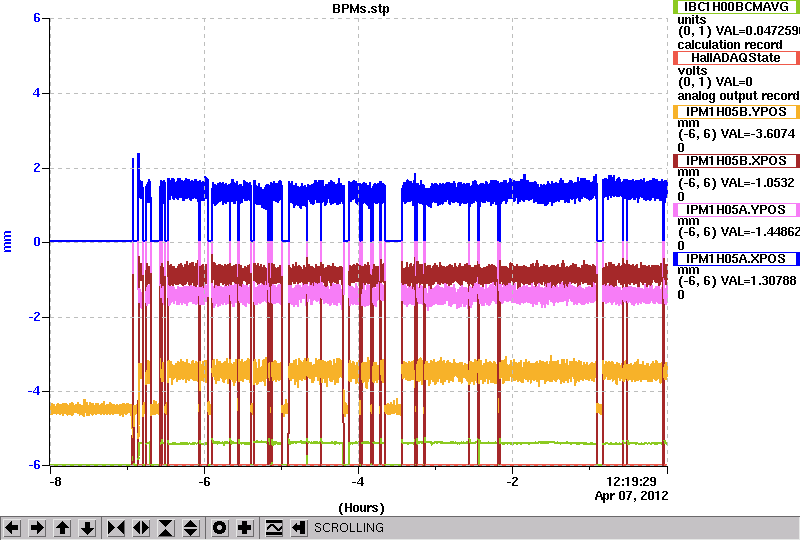Click the vertical diamond Y-axis zoom icon
The image size is (800, 540).
tap(191, 528)
